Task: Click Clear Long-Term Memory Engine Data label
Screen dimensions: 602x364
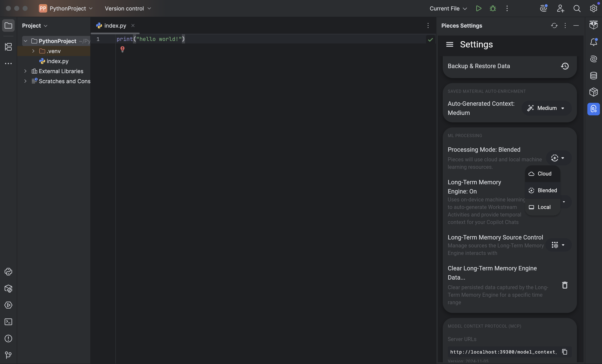Action: (x=492, y=273)
